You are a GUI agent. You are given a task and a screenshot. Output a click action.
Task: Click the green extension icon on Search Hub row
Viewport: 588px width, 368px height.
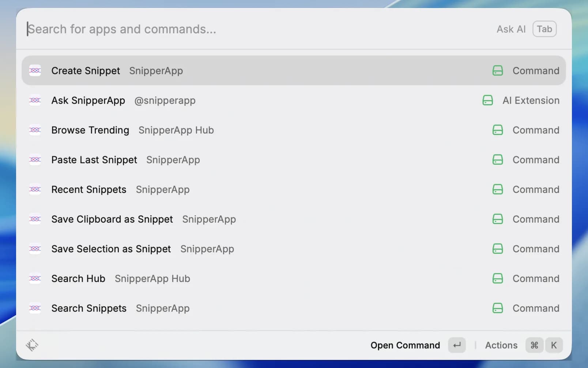tap(498, 278)
